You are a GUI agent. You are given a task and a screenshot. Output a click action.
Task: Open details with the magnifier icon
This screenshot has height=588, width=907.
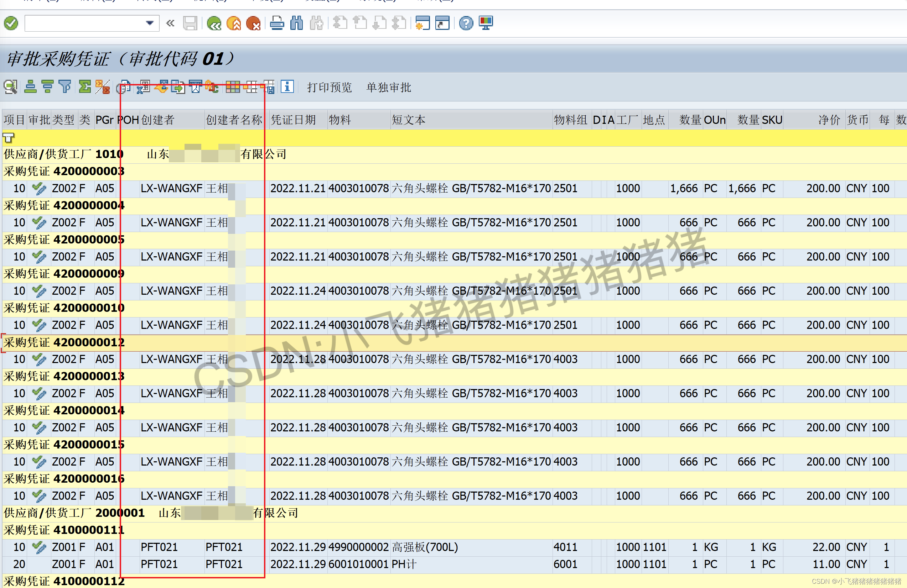[x=10, y=87]
